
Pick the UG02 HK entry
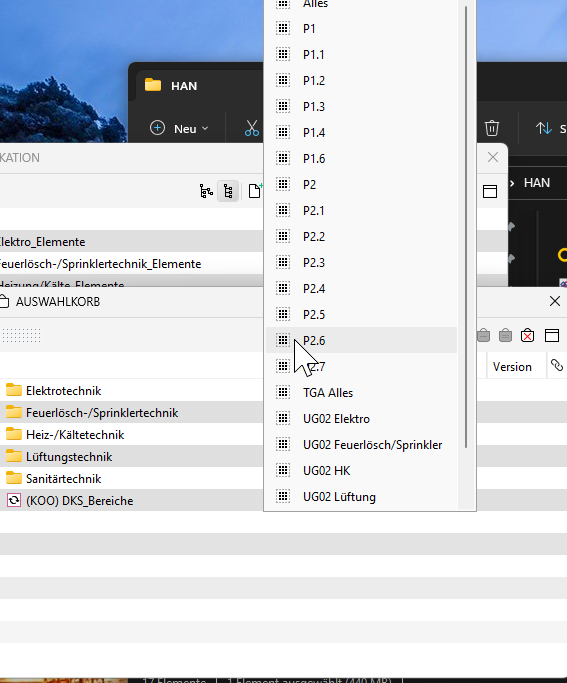(x=361, y=470)
